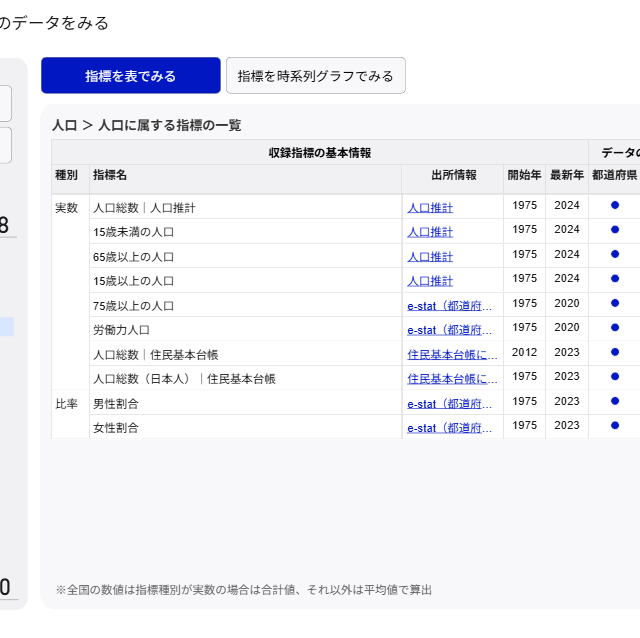Switch to 指標を表でみる view
Viewport: 640px width, 638px height.
130,76
